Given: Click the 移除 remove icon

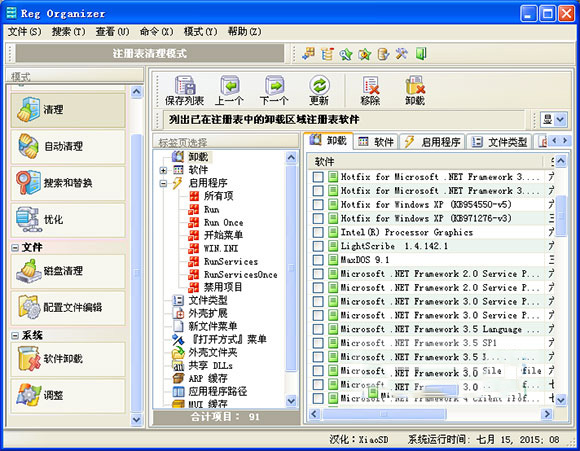Looking at the screenshot, I should pos(370,91).
